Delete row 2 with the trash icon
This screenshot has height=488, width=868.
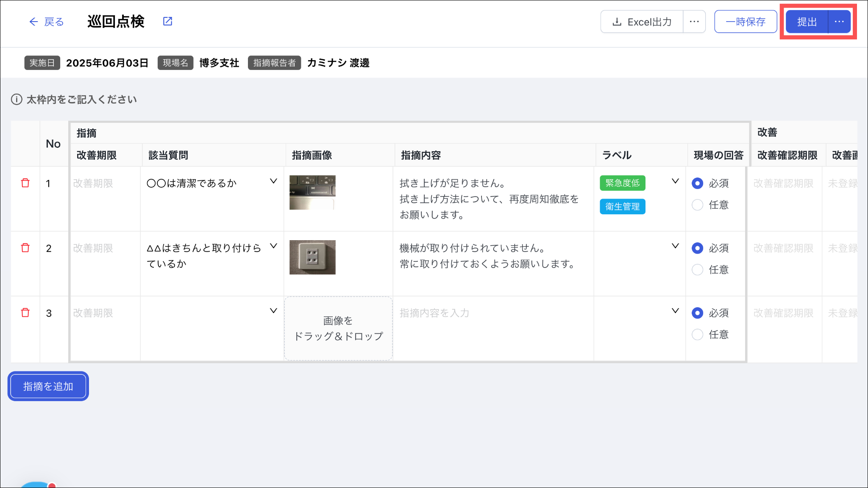[x=25, y=248]
